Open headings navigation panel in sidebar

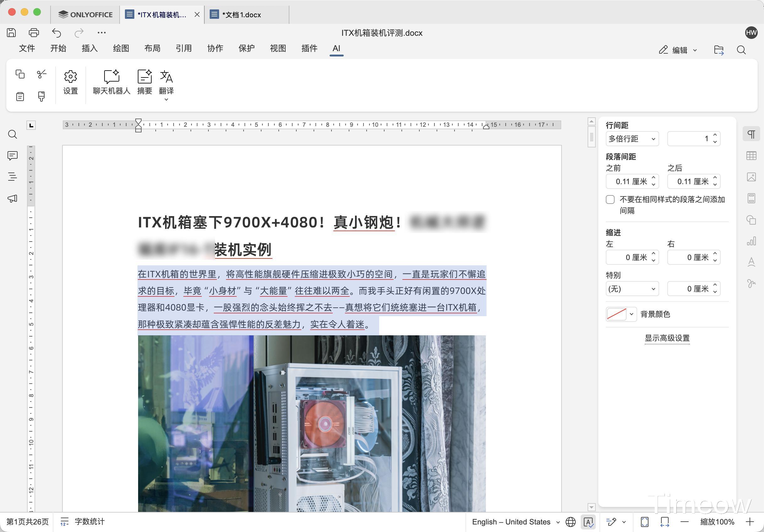[12, 177]
